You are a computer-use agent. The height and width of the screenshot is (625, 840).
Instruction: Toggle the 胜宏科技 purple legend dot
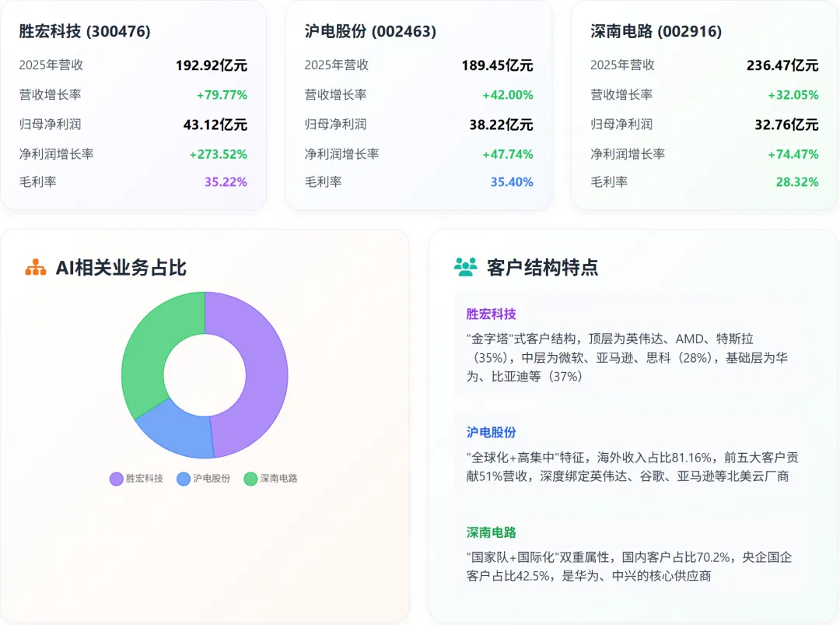[116, 479]
